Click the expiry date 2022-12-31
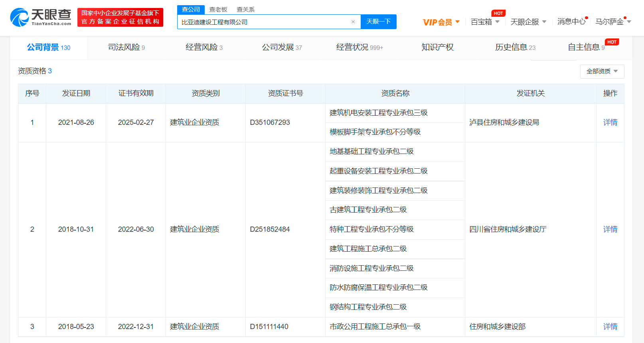Viewport: 644px width, 343px height. [136, 327]
